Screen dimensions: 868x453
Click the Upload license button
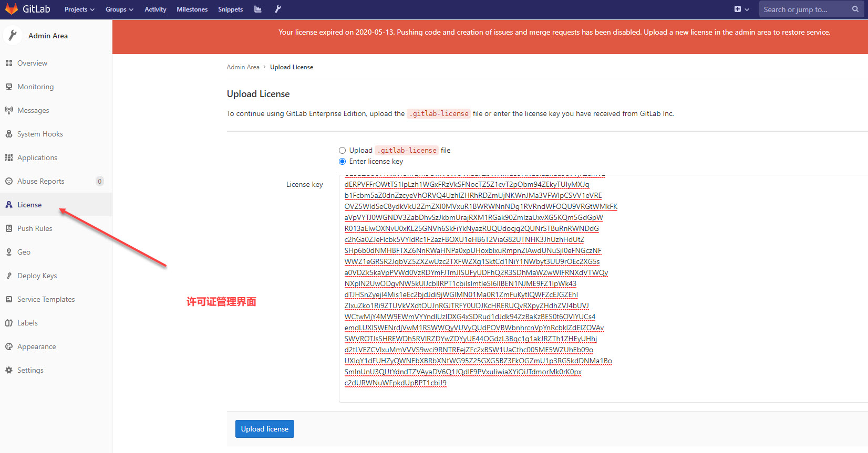click(265, 429)
